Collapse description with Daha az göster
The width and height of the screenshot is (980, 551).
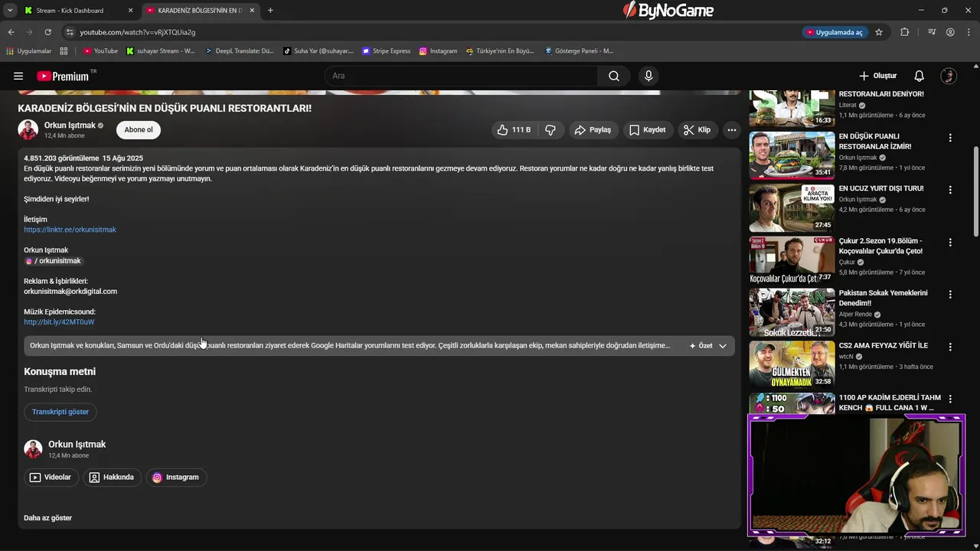tap(47, 518)
